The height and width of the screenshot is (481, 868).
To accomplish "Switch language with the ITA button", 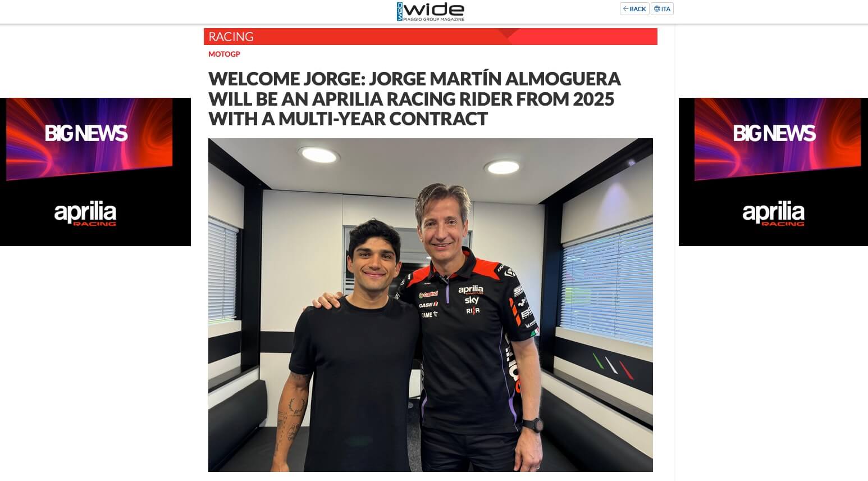I will 662,9.
